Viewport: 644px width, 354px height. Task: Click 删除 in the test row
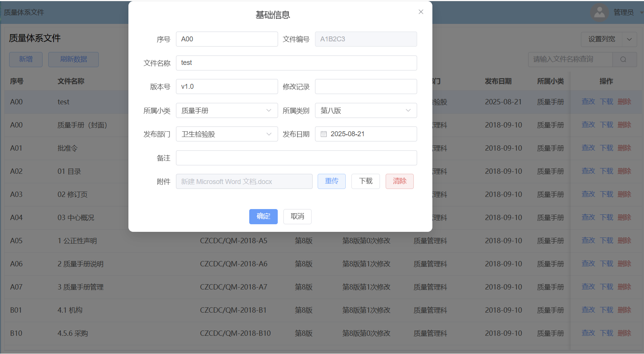coord(624,102)
